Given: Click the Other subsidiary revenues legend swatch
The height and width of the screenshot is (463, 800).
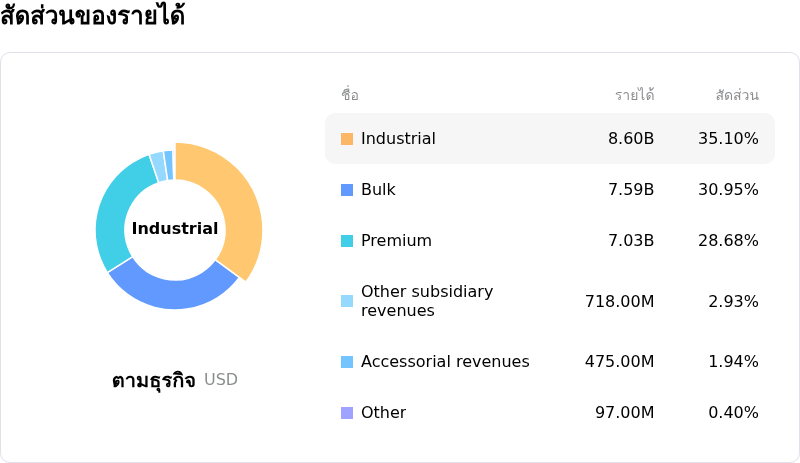Looking at the screenshot, I should 347,301.
